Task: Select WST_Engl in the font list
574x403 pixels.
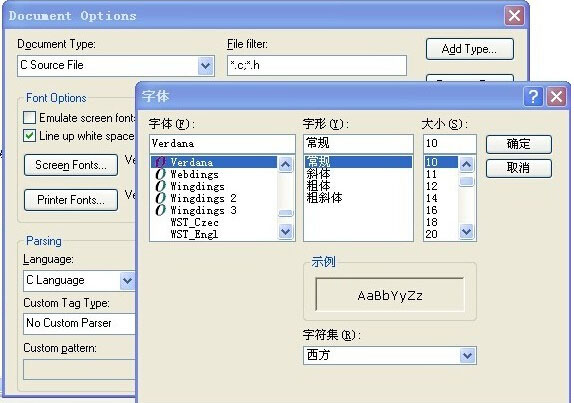Action: 214,234
